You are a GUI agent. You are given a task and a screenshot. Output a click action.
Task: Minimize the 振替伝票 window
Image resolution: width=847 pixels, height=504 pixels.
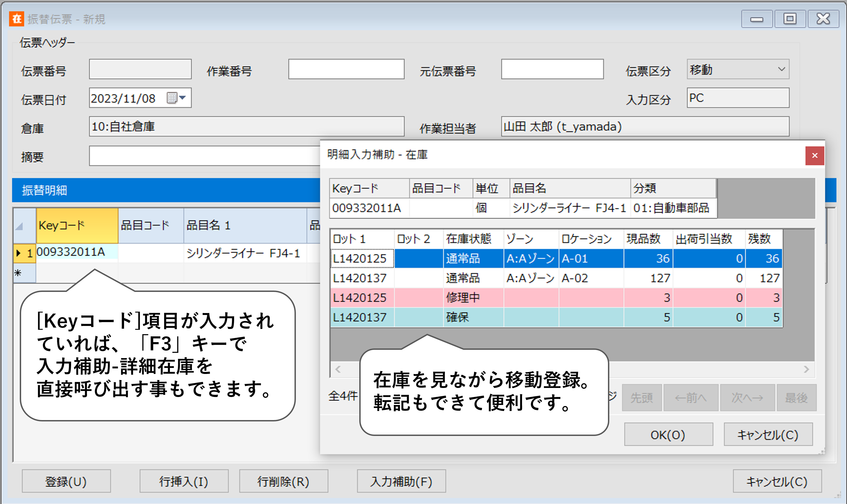tap(757, 19)
